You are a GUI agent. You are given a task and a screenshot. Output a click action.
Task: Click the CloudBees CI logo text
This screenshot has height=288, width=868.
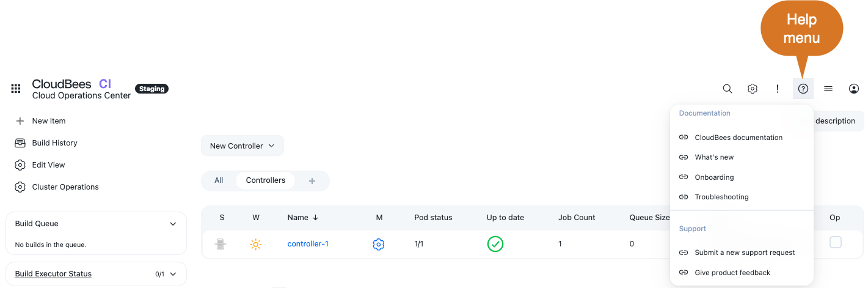pos(71,84)
